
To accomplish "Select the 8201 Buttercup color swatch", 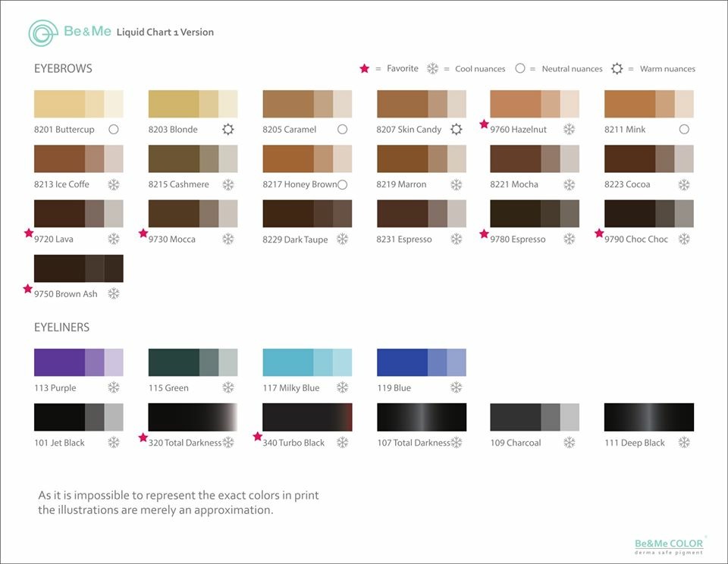I will tap(78, 104).
